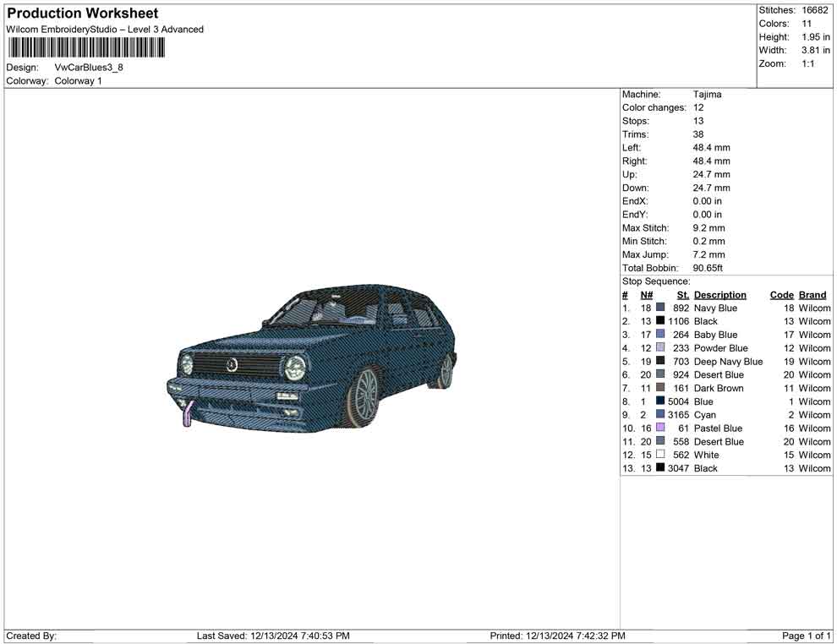Select the Dark Brown color swatch
Screen dimensions: 837x644
[660, 388]
